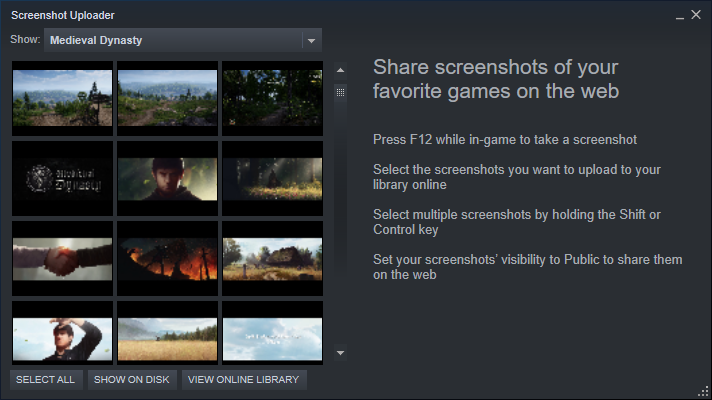Select the wheat field screenshot thumbnail

click(168, 333)
